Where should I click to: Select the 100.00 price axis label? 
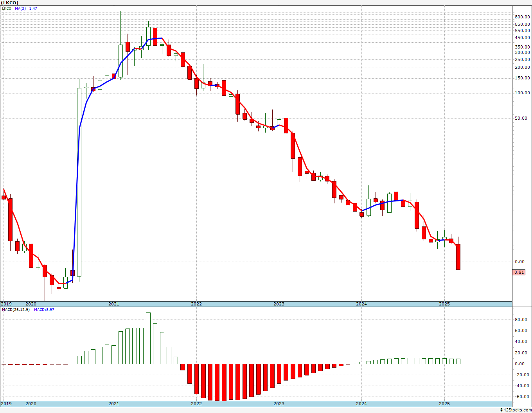[x=522, y=93]
